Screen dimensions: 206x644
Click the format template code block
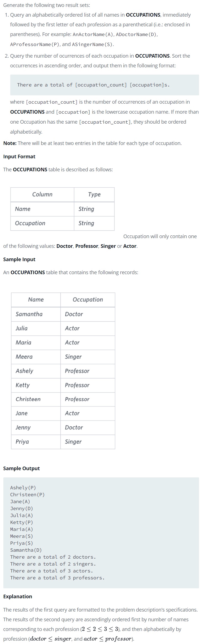pyautogui.click(x=105, y=85)
